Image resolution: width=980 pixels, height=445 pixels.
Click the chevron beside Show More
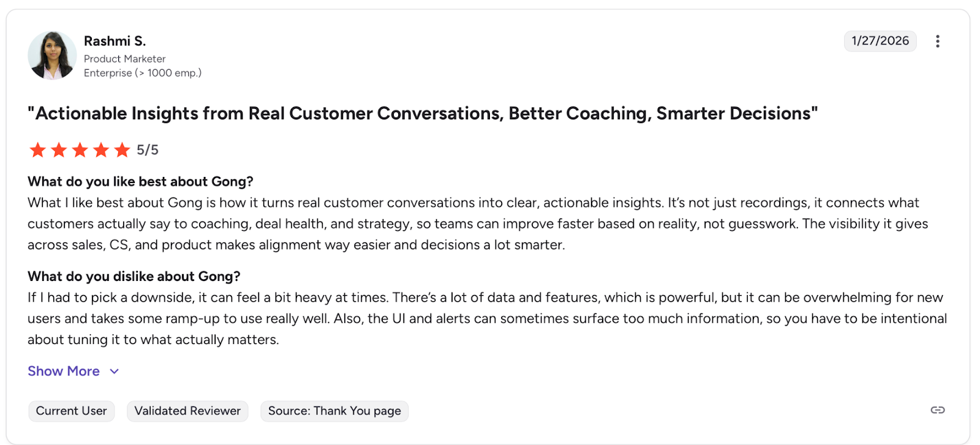[x=115, y=372]
